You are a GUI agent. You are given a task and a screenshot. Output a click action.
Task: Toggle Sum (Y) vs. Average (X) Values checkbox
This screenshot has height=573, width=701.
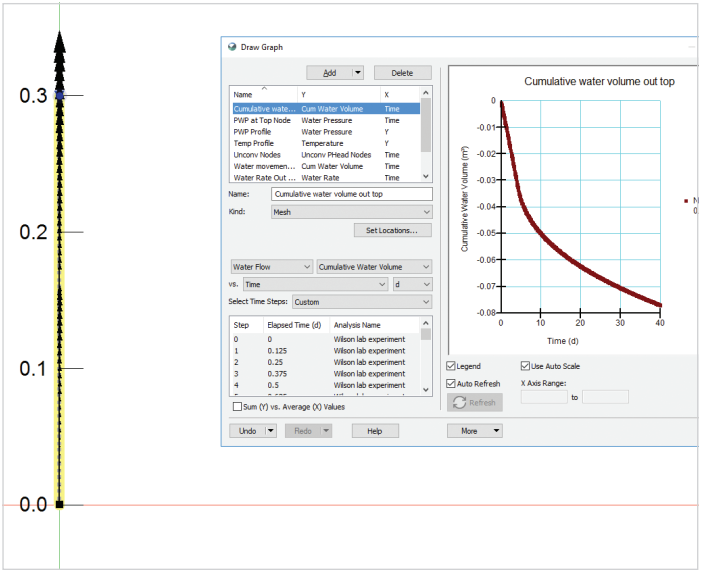[x=237, y=407]
